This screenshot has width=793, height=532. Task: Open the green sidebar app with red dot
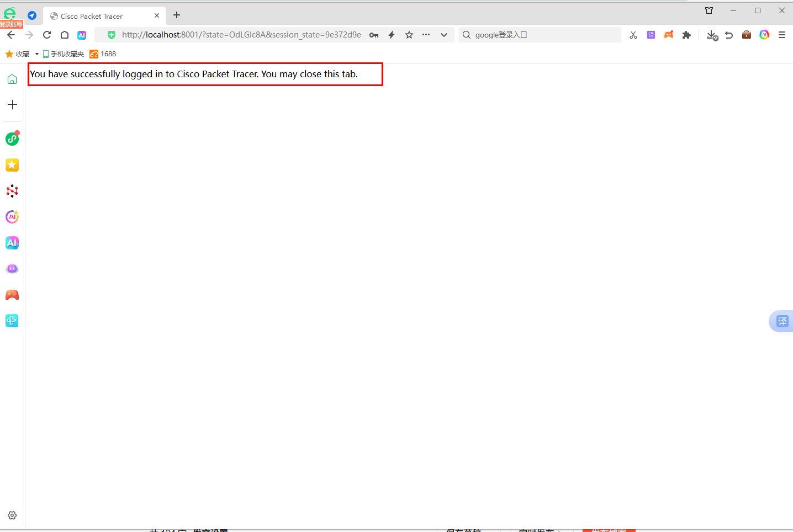click(12, 139)
